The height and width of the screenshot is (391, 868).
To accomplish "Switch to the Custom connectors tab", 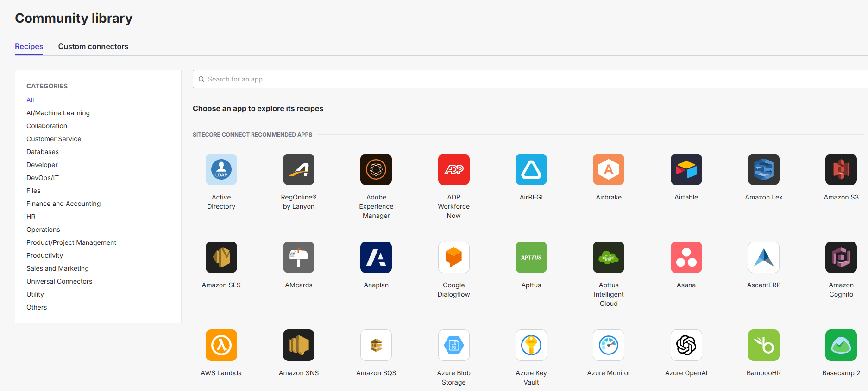I will [x=93, y=46].
